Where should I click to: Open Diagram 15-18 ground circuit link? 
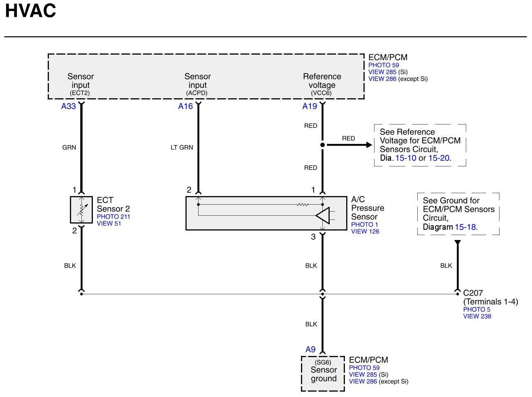465,227
